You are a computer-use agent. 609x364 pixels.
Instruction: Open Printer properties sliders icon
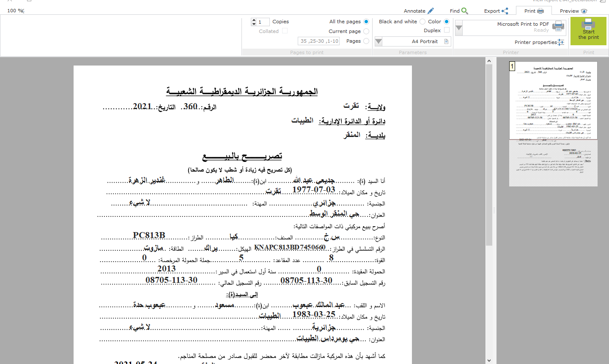click(561, 42)
